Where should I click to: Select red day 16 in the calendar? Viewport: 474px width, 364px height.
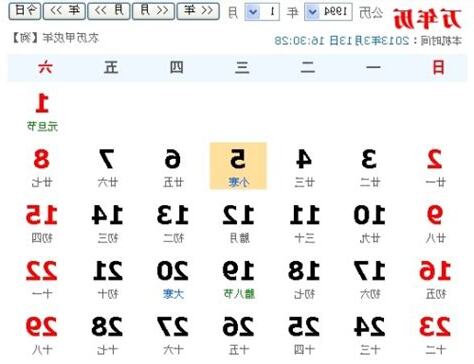tap(435, 279)
